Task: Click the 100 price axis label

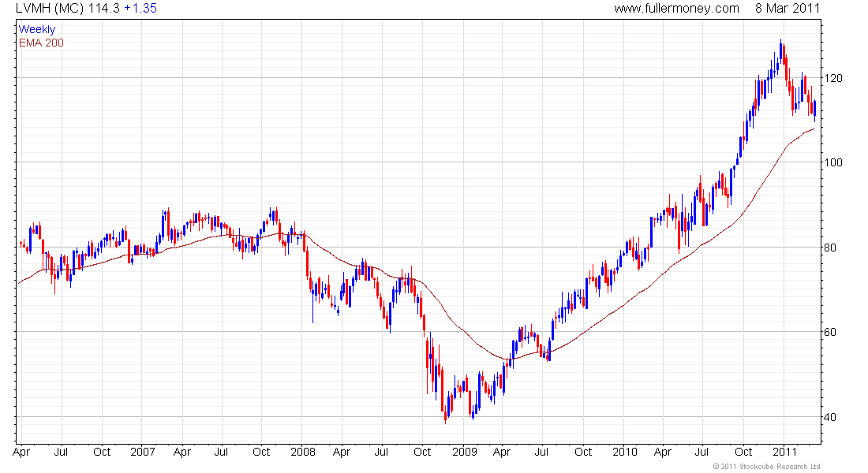Action: point(833,162)
